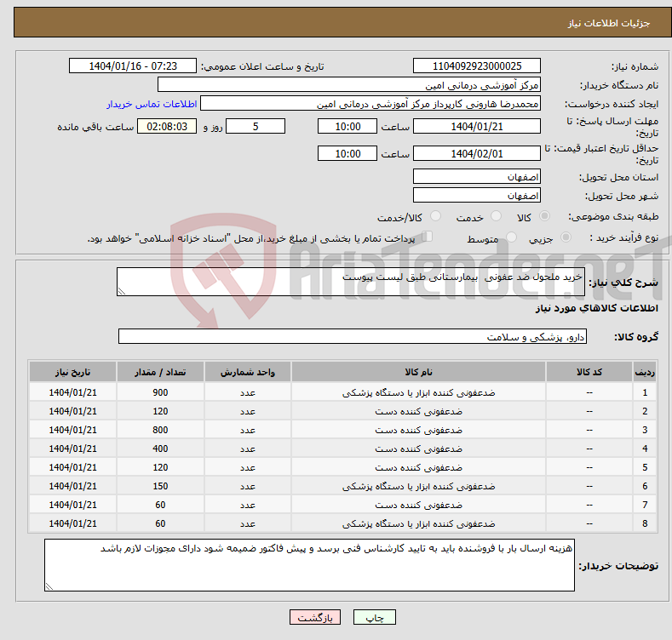Click the response deadline time 10:00 field
Image resolution: width=672 pixels, height=640 pixels.
tap(347, 126)
